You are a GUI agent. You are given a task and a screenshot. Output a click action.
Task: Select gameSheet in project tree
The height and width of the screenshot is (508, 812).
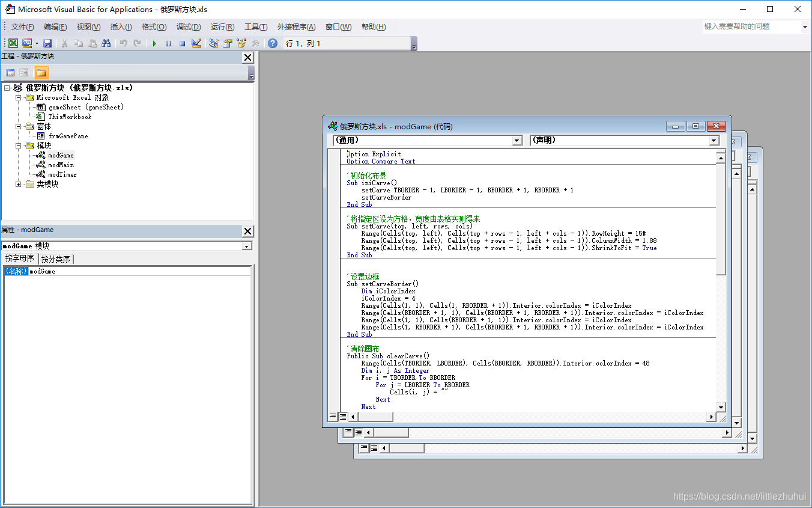click(86, 107)
